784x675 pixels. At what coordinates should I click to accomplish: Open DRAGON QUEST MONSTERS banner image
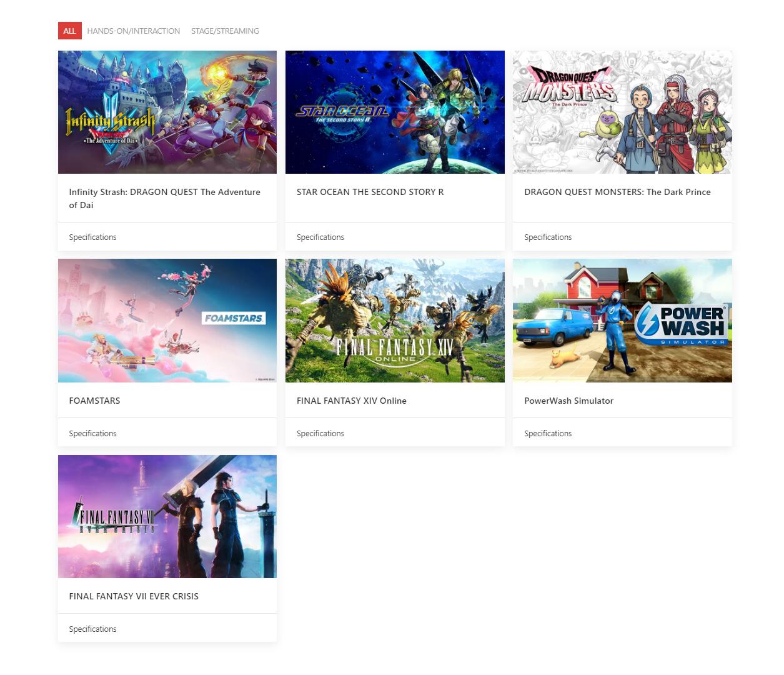pyautogui.click(x=622, y=112)
